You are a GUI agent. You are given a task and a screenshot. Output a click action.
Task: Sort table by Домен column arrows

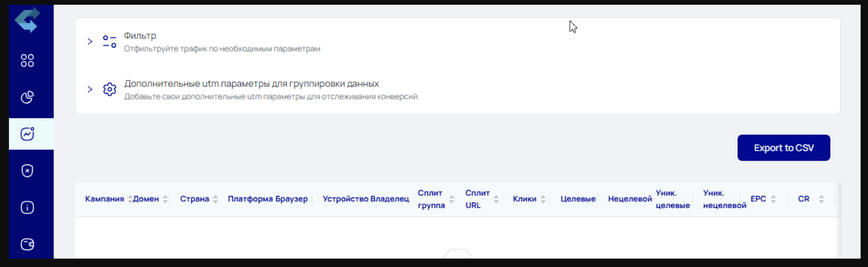pos(165,199)
